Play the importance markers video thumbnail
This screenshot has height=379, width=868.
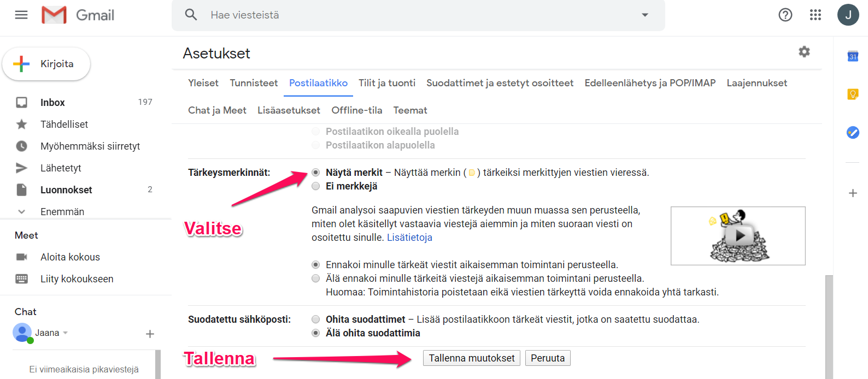click(x=738, y=236)
